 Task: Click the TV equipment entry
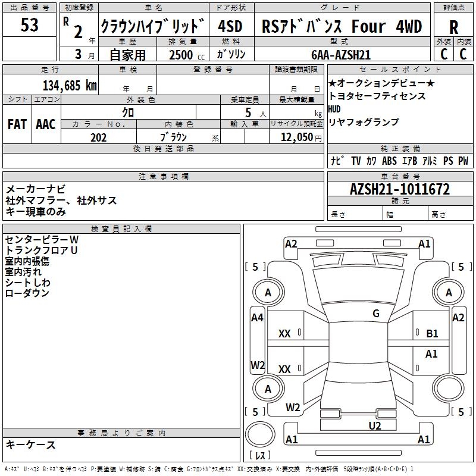(356, 161)
